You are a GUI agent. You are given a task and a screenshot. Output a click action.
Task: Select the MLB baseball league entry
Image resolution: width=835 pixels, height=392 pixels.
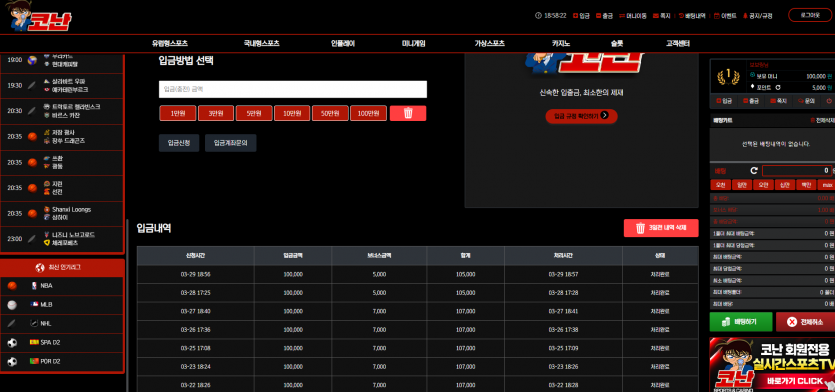pos(62,305)
